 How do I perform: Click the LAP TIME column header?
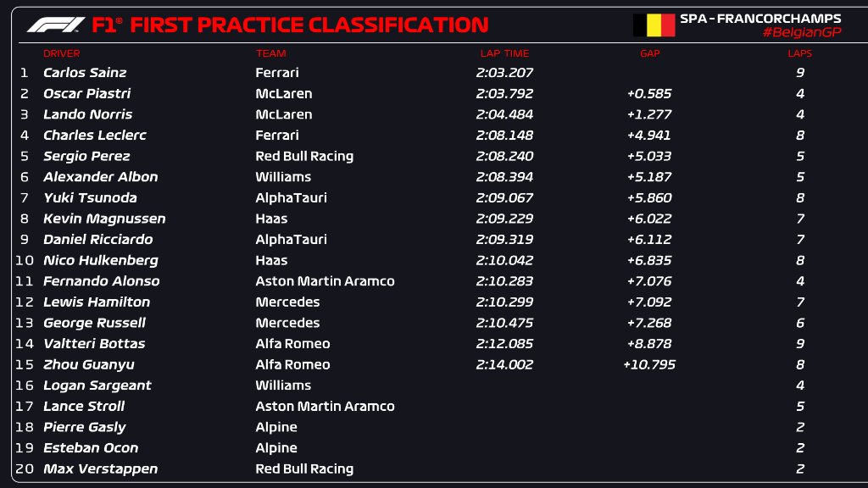coord(504,53)
